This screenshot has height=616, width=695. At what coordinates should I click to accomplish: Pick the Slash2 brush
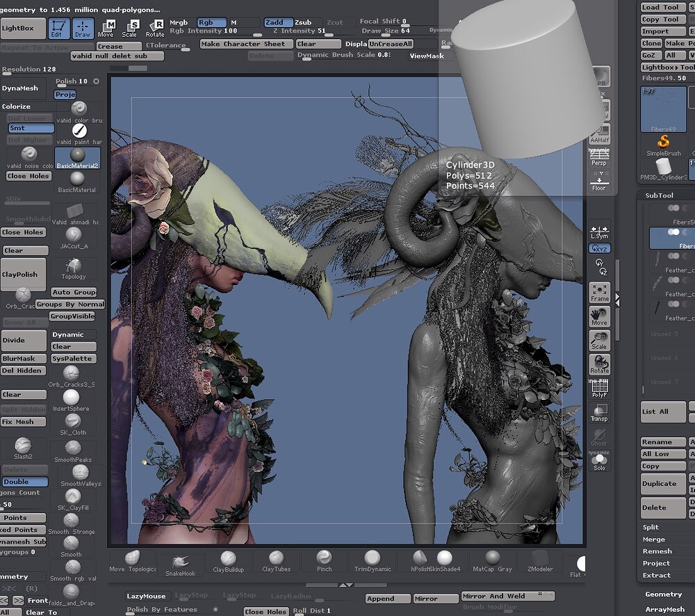pyautogui.click(x=23, y=448)
